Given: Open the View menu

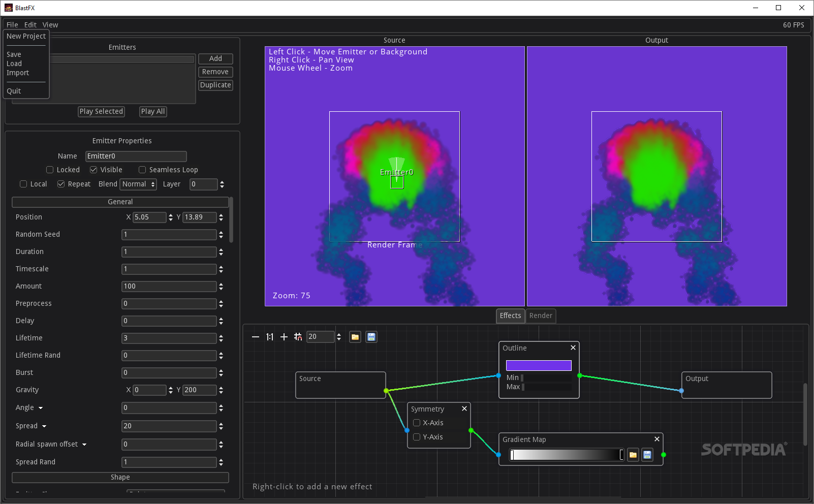Looking at the screenshot, I should coord(50,25).
